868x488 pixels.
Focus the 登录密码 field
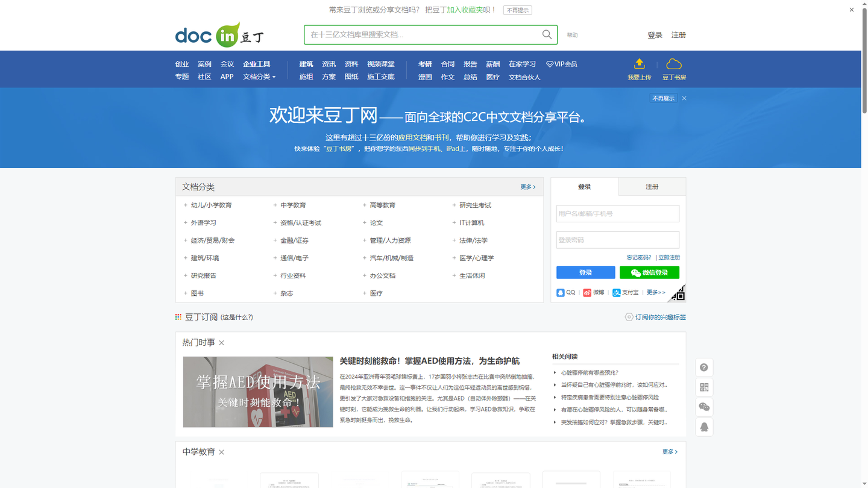coord(618,240)
